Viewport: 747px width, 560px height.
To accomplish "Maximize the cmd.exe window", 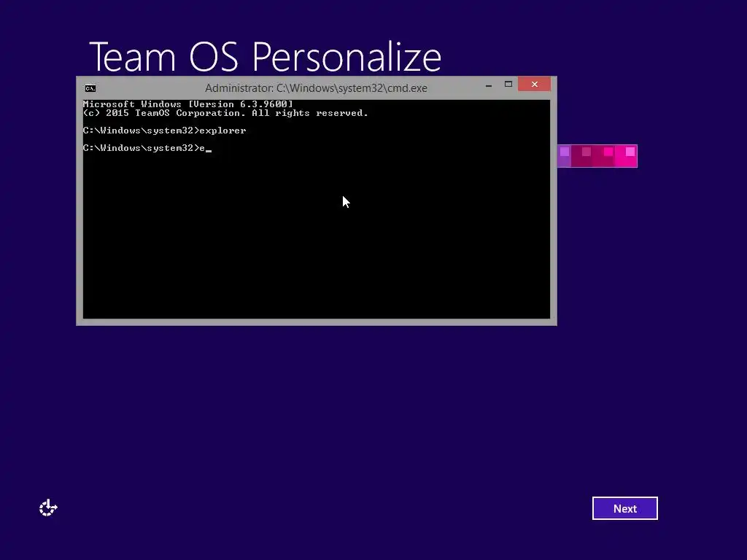I will coord(508,85).
